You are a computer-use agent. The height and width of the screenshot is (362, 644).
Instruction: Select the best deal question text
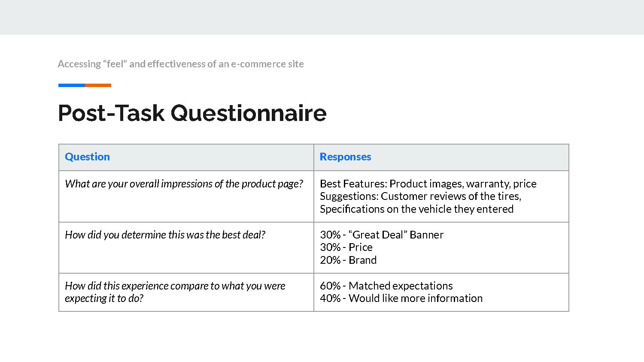tap(165, 235)
